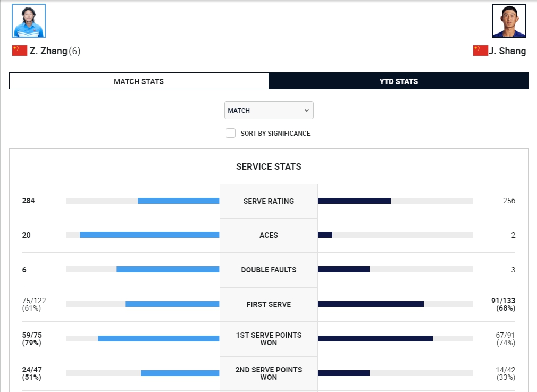Click China flag beside J. Shang
This screenshot has width=537, height=392.
[x=480, y=51]
